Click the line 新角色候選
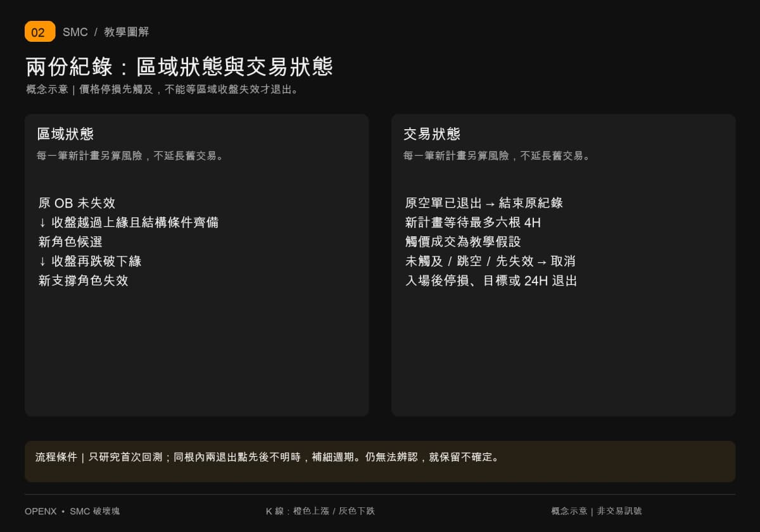This screenshot has height=532, width=760. coord(70,242)
